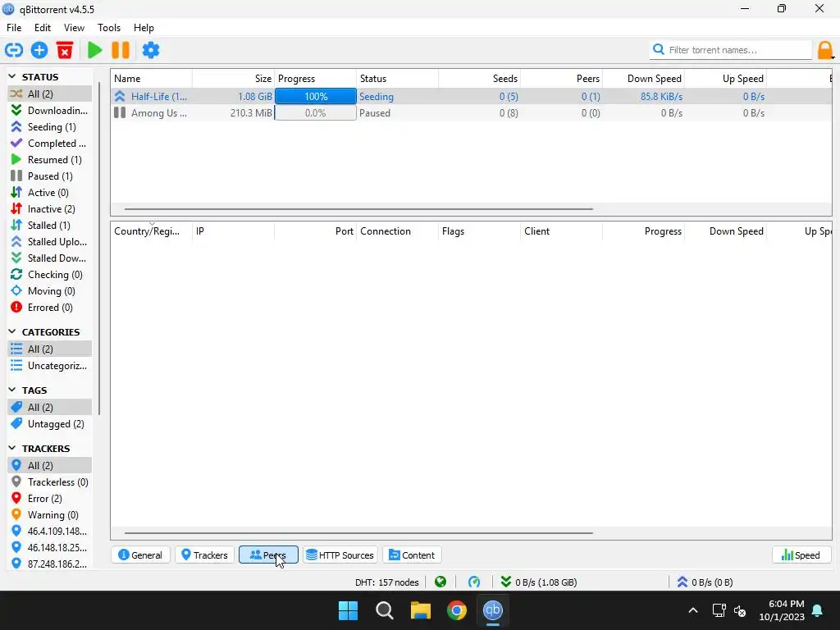The width and height of the screenshot is (840, 630).
Task: Toggle alternative speed limits gauge icon
Action: [474, 582]
